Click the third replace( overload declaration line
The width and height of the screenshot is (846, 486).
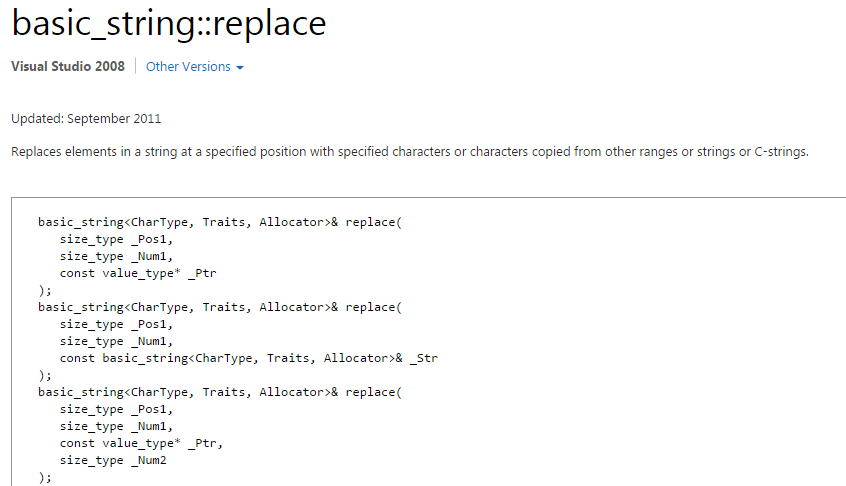(220, 392)
